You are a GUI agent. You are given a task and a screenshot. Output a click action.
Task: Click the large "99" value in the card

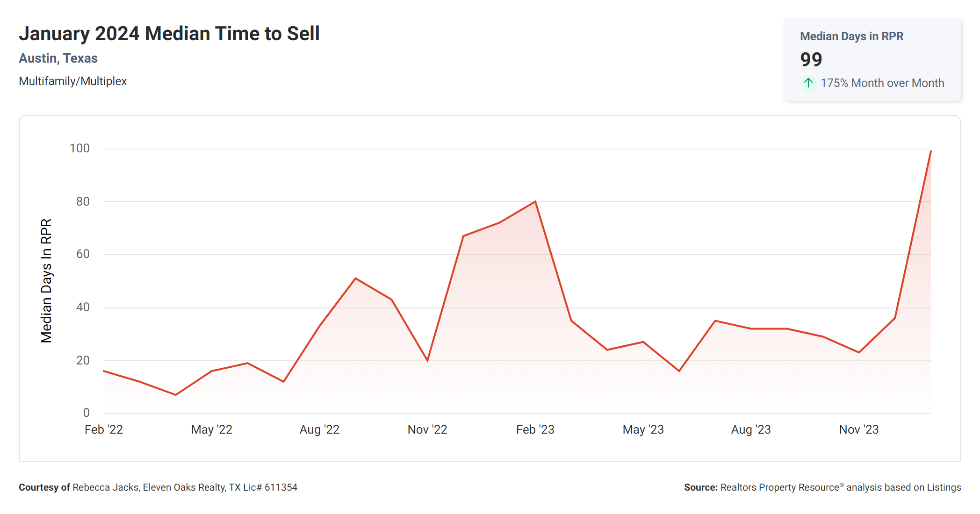pyautogui.click(x=811, y=59)
